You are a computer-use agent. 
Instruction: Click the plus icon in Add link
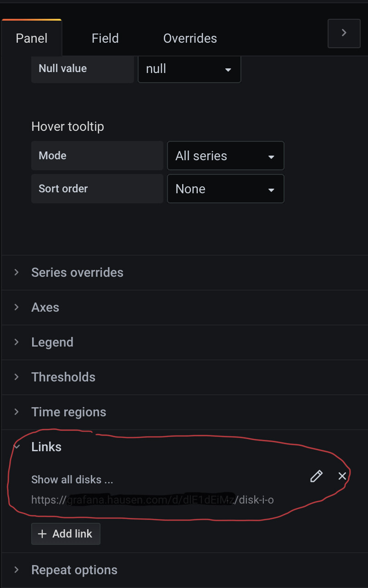(x=42, y=534)
